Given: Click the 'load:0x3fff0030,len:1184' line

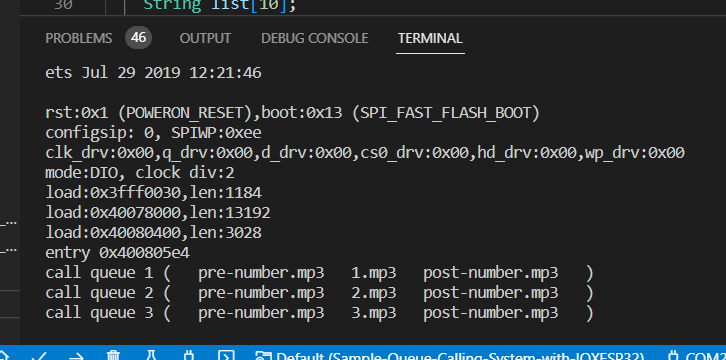Looking at the screenshot, I should click(153, 193).
